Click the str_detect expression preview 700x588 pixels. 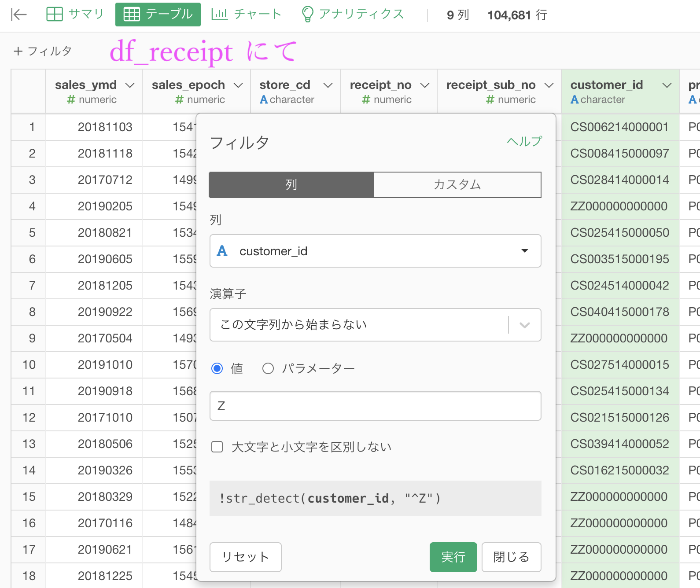(x=376, y=498)
